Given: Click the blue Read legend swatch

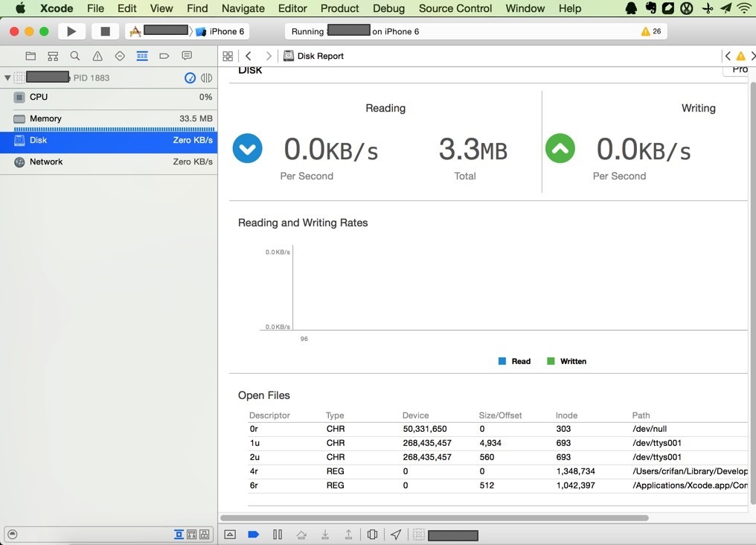Looking at the screenshot, I should [x=502, y=361].
